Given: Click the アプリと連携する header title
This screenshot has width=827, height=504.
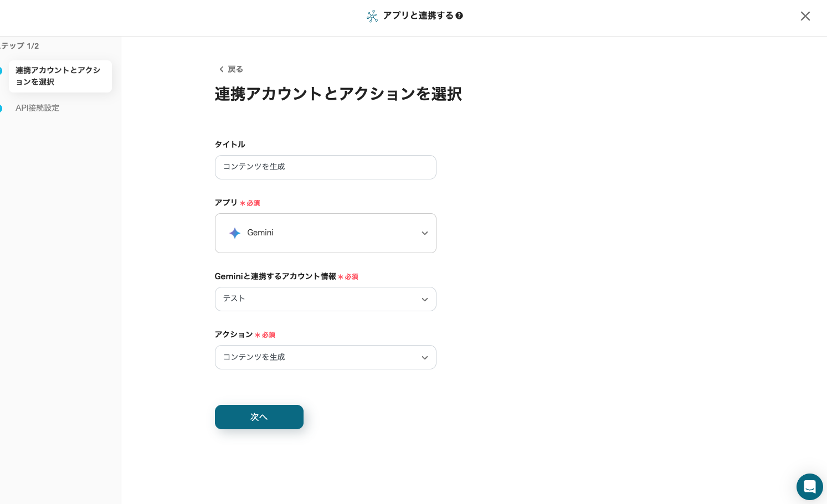Looking at the screenshot, I should pos(418,16).
